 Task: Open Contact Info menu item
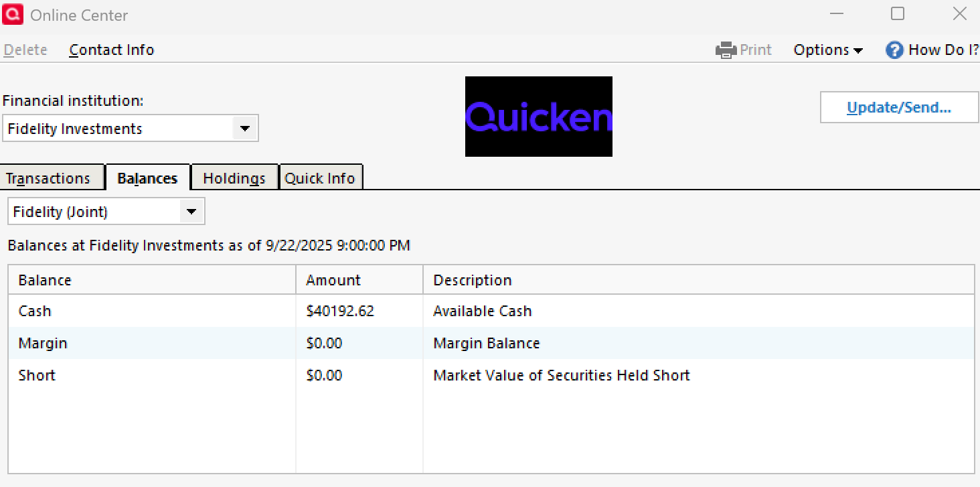pos(112,50)
